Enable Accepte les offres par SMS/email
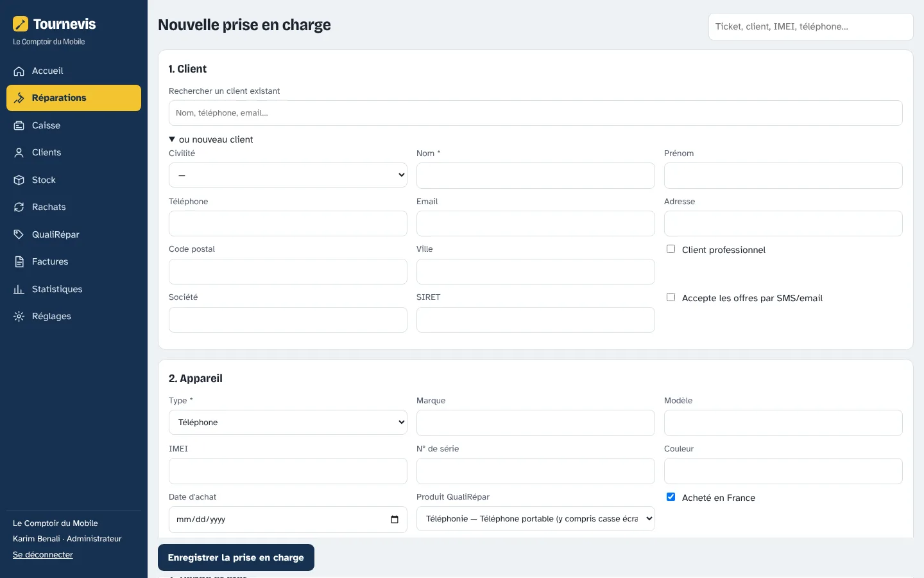Image resolution: width=924 pixels, height=578 pixels. (x=671, y=297)
